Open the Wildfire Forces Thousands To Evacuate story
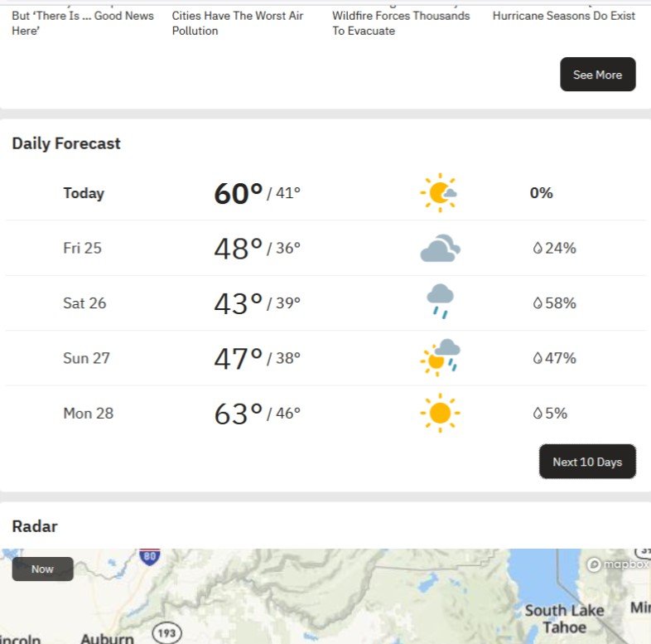The height and width of the screenshot is (644, 651). pyautogui.click(x=401, y=23)
